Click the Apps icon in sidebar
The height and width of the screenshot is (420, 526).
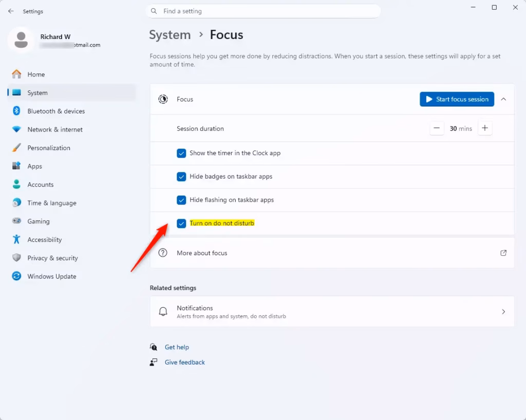click(16, 166)
